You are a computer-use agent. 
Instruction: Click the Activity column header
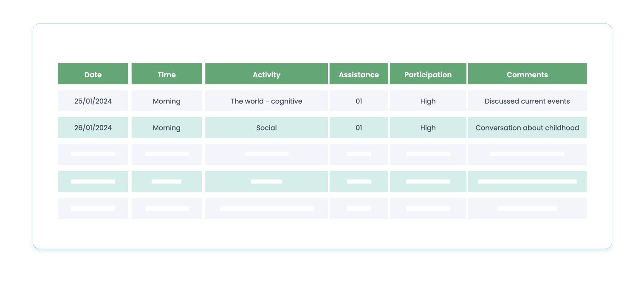pyautogui.click(x=266, y=74)
